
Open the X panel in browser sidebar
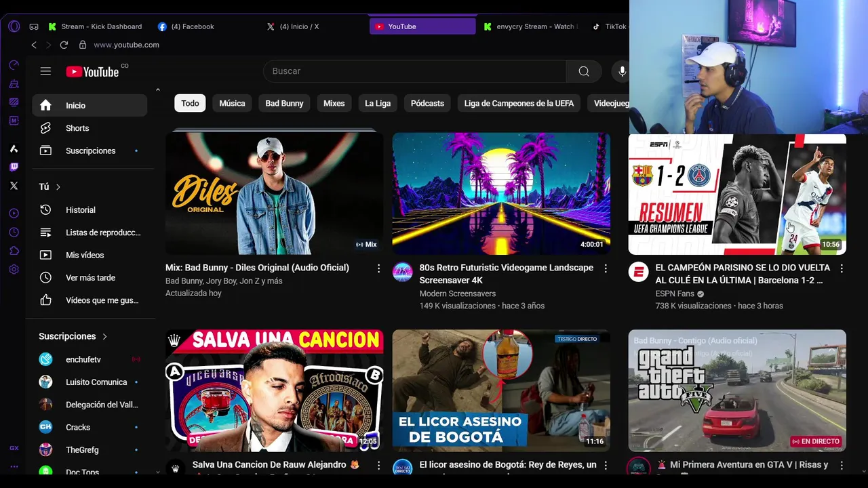[14, 185]
